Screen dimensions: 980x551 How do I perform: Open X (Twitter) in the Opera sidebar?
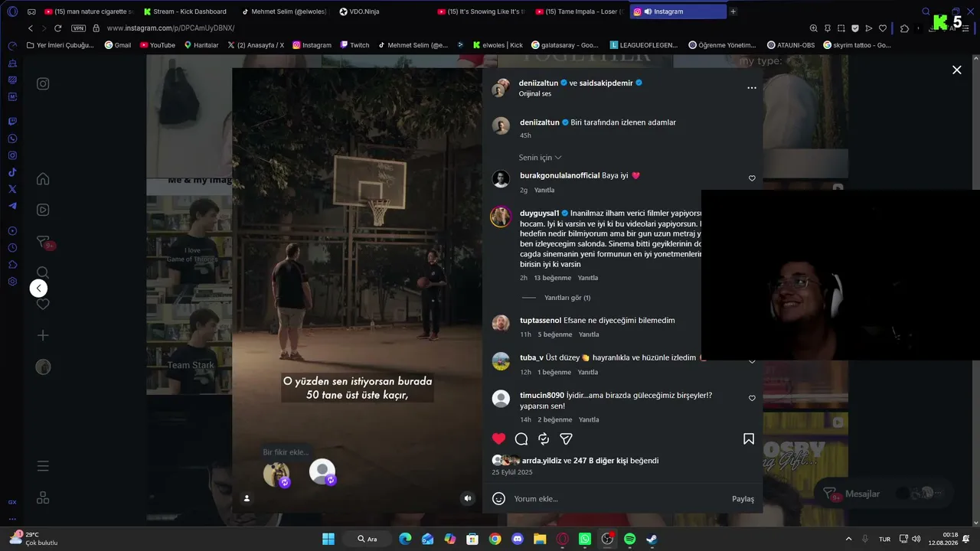pyautogui.click(x=12, y=189)
